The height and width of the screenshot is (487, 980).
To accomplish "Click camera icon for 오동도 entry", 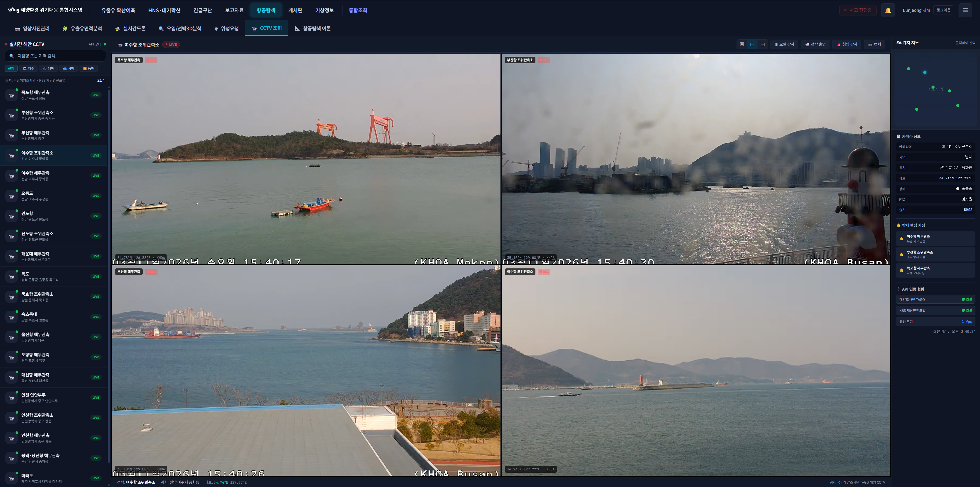I will pyautogui.click(x=11, y=196).
